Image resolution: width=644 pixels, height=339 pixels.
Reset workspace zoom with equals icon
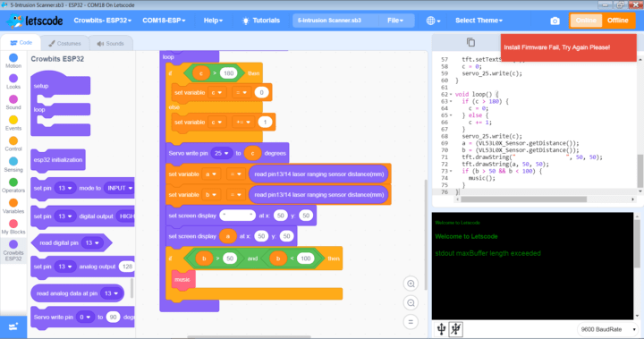(x=411, y=322)
